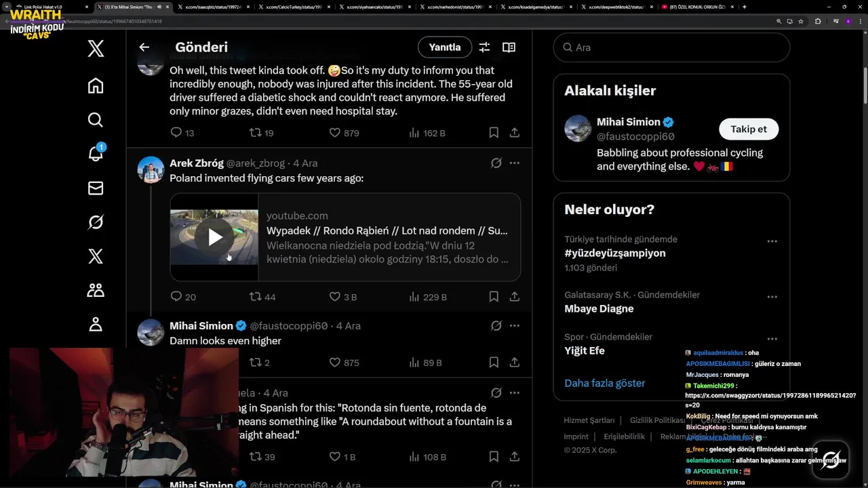Bookmark Arek Zbróg's flying cars tweet
Viewport: 868px width, 488px height.
[494, 297]
